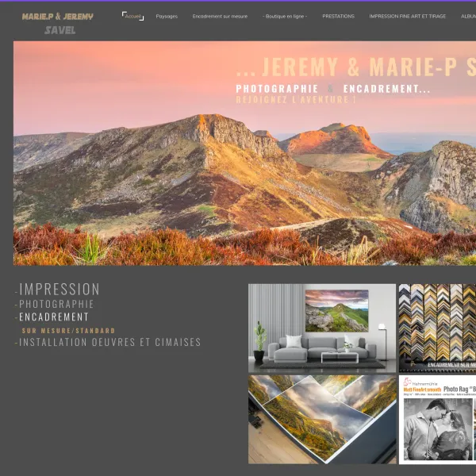Click the Rejoignez l'aventure banner text
476x476 pixels.
[296, 100]
